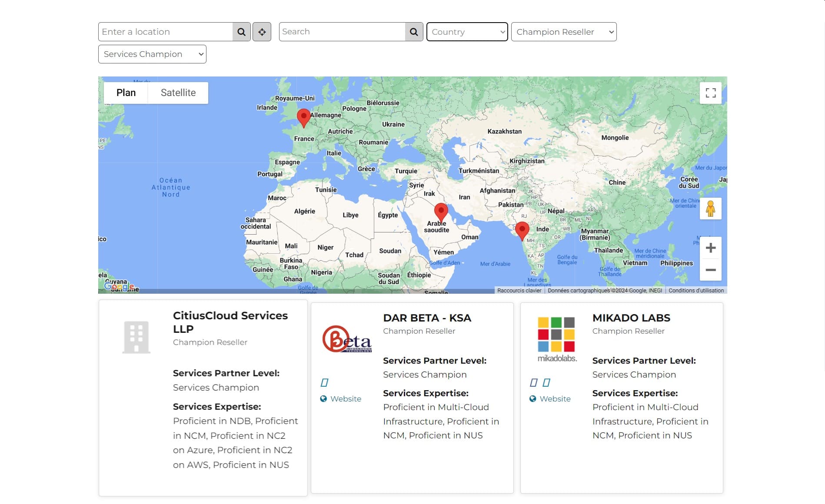825x504 pixels.
Task: Click the Iran label on the map
Action: point(465,197)
